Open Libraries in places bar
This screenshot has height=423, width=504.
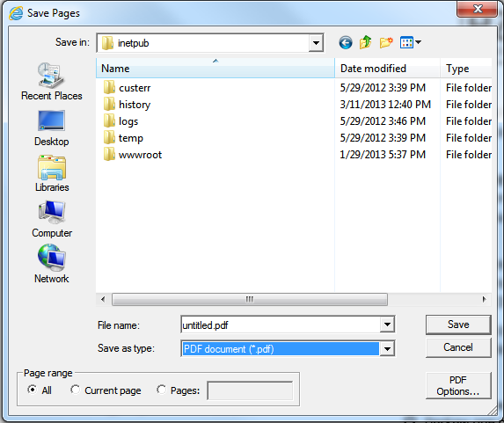click(52, 173)
